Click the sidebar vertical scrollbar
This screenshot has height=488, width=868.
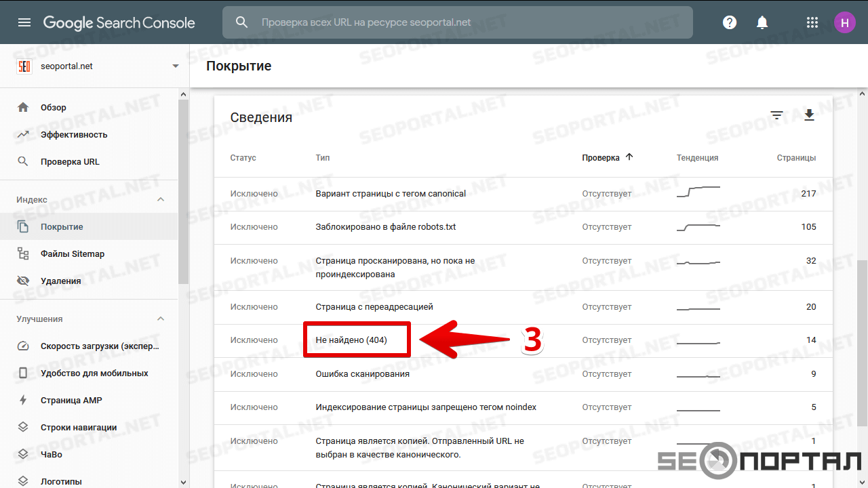(x=183, y=190)
